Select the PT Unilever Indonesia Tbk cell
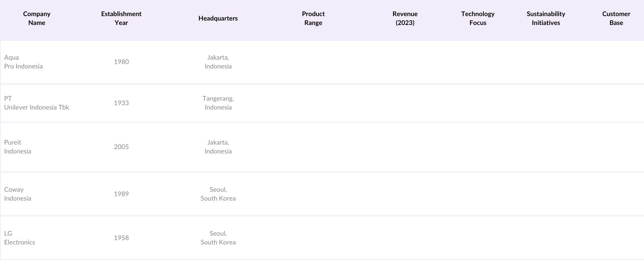Image resolution: width=644 pixels, height=263 pixels. (37, 103)
